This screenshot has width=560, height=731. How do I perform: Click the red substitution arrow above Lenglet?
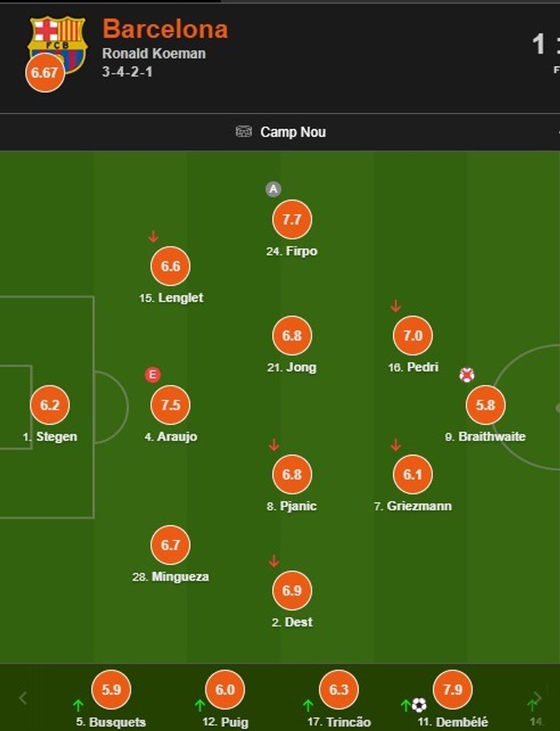[x=153, y=236]
